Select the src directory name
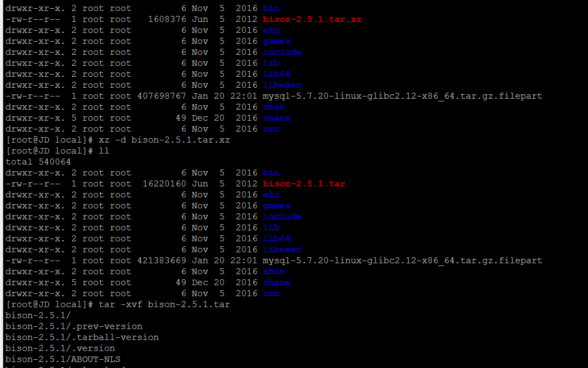This screenshot has width=588, height=368. click(271, 128)
